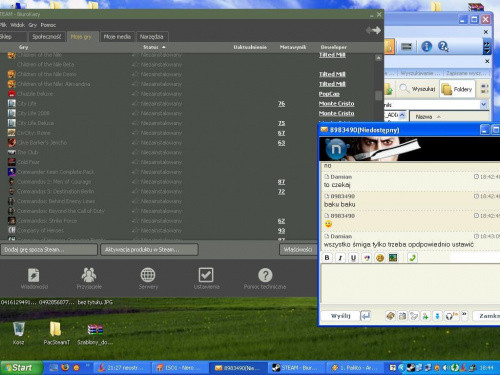The image size is (500, 375).
Task: Click Aktywacja produktu w Steam button
Action: click(149, 250)
